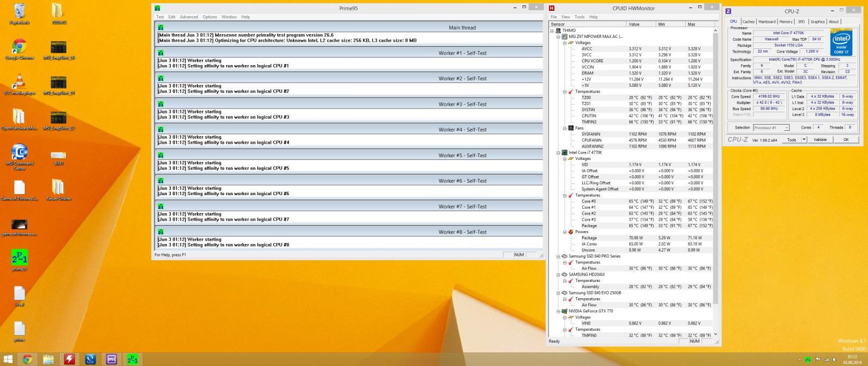
Task: Switch to the Graphics tab in CPU-Z
Action: pos(818,22)
